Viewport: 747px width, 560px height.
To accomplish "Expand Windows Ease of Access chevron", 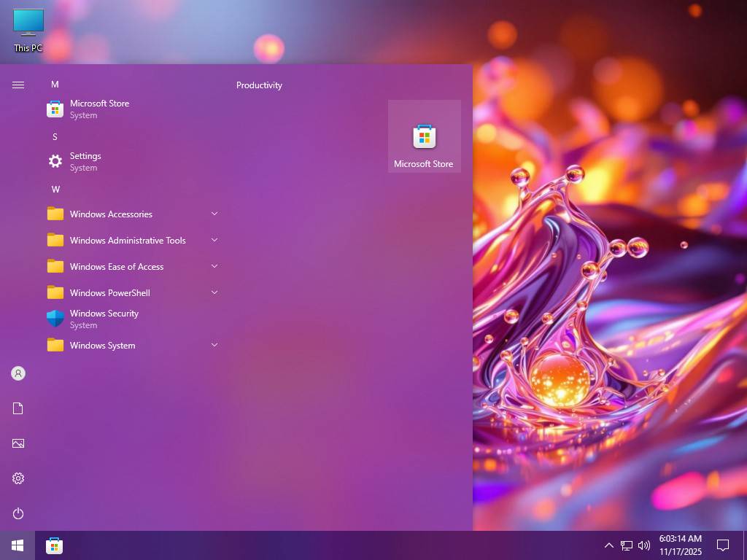I will 214,266.
